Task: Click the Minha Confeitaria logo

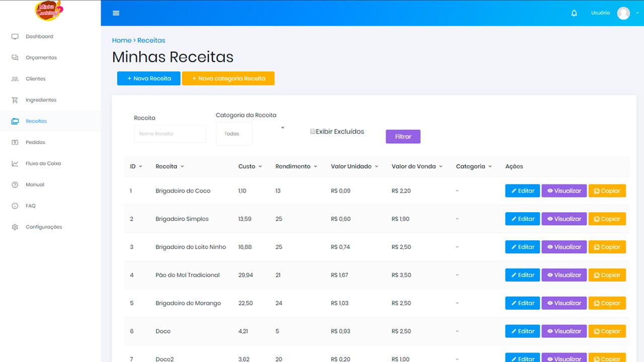Action: [x=50, y=11]
